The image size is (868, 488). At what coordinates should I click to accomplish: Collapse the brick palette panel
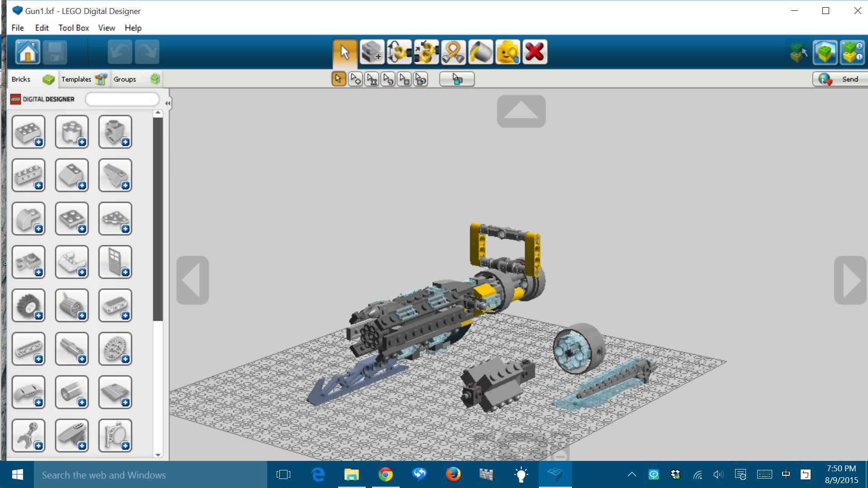coord(167,103)
